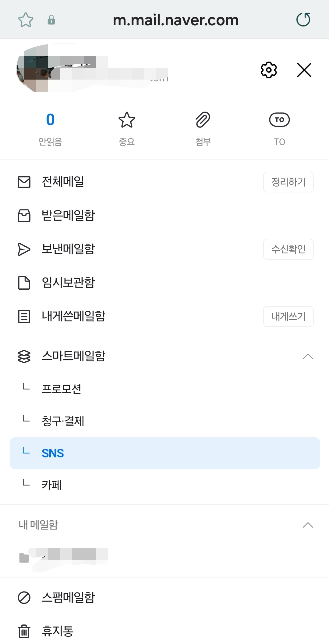Open the trash bin folder icon

tap(24, 631)
